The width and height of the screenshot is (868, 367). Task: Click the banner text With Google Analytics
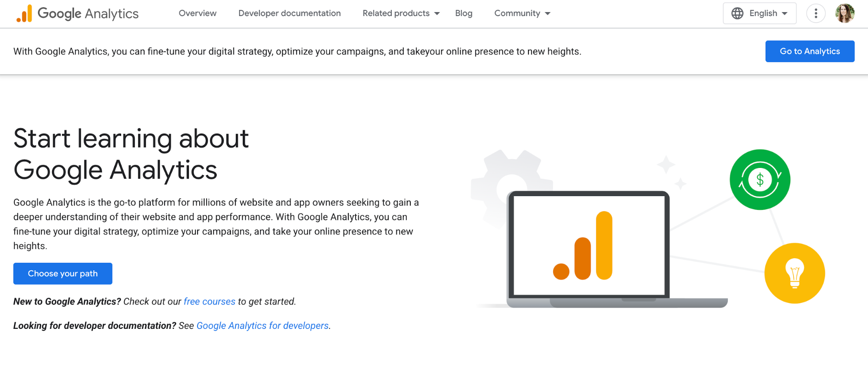[297, 52]
